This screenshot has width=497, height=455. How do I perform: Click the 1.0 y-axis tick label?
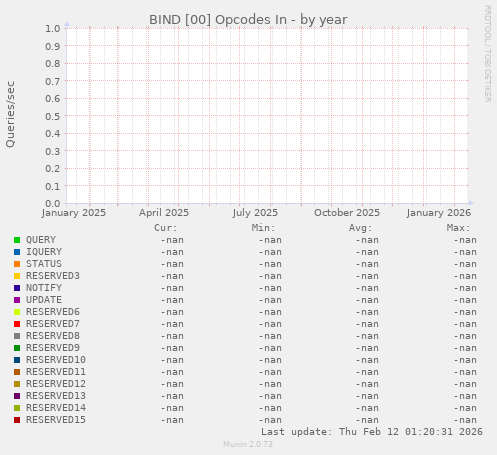point(53,29)
